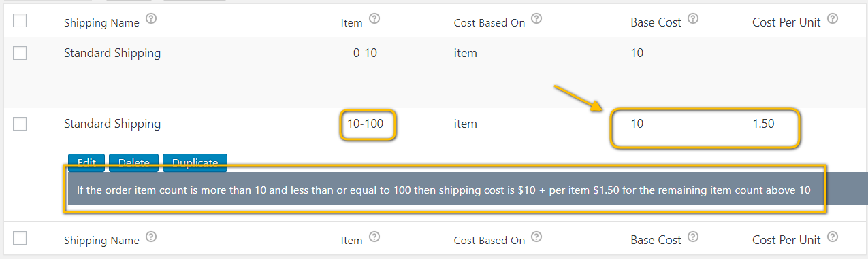Click the 1.50 cost per unit value

763,124
